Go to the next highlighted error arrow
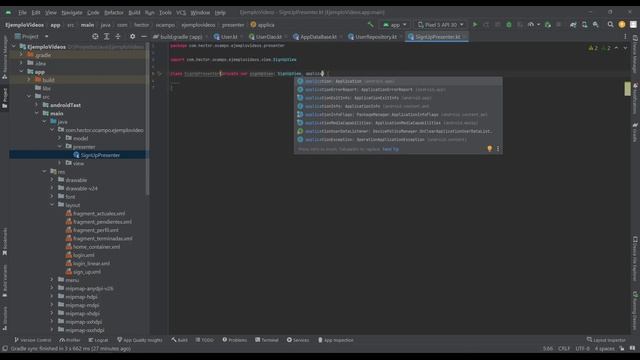 tap(625, 48)
